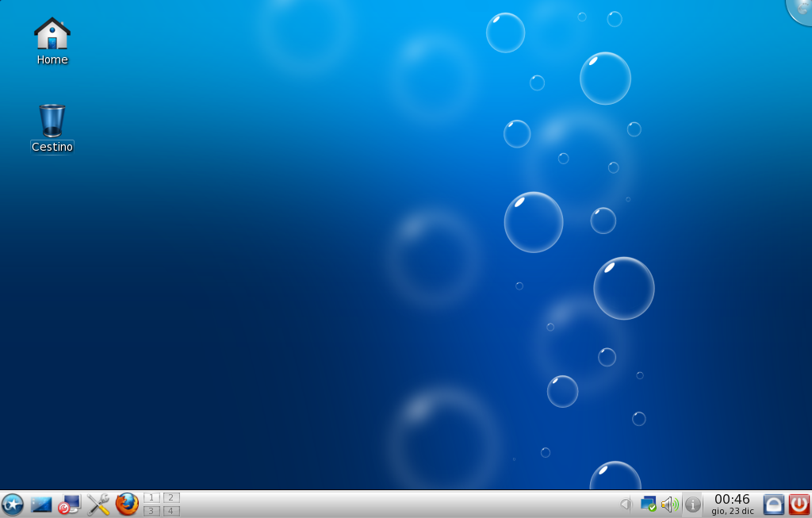Switch to virtual desktop 3
Image resolution: width=812 pixels, height=518 pixels.
click(151, 511)
